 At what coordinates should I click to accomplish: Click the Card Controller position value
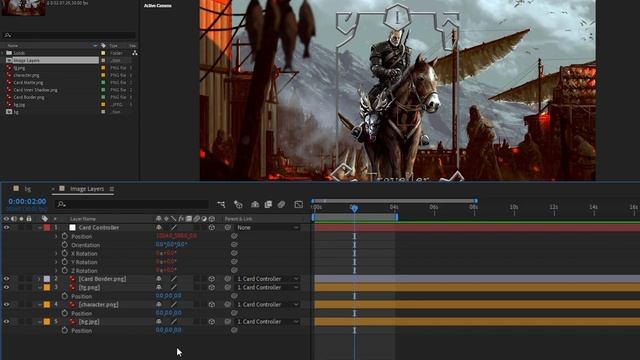pyautogui.click(x=176, y=236)
